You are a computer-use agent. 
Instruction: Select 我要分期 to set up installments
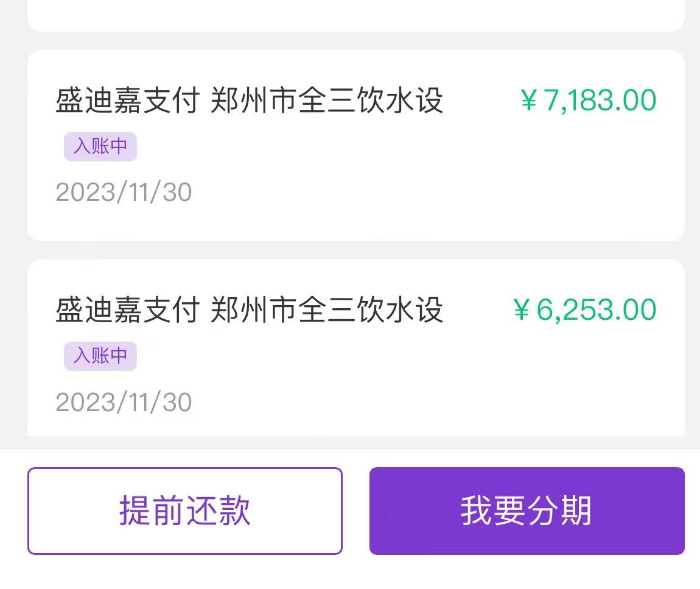coord(527,510)
